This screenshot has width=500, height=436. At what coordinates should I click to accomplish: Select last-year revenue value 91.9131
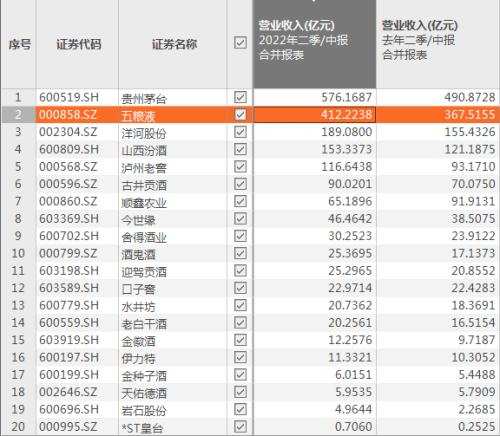[x=438, y=201]
